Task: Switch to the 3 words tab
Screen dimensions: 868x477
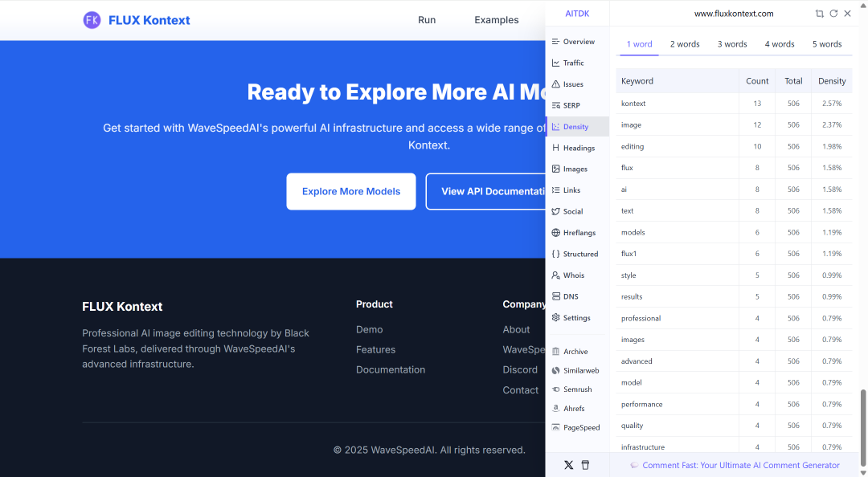Action: tap(732, 44)
